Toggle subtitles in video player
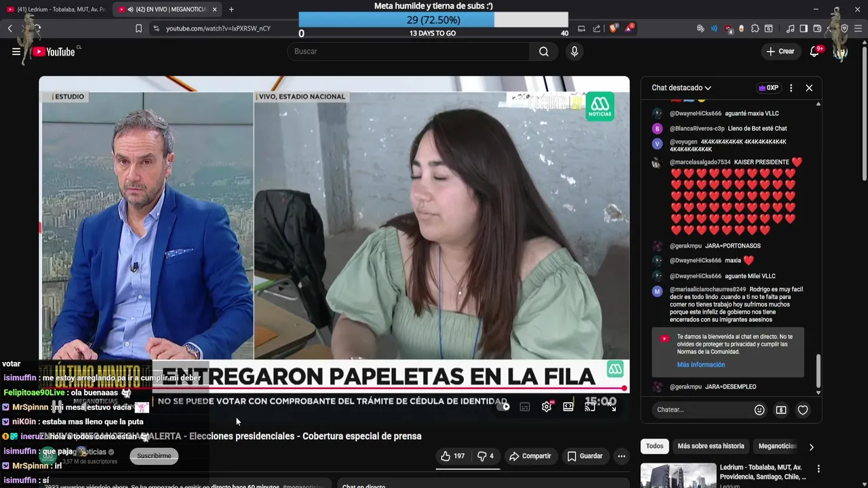This screenshot has width=868, height=488. [x=525, y=407]
